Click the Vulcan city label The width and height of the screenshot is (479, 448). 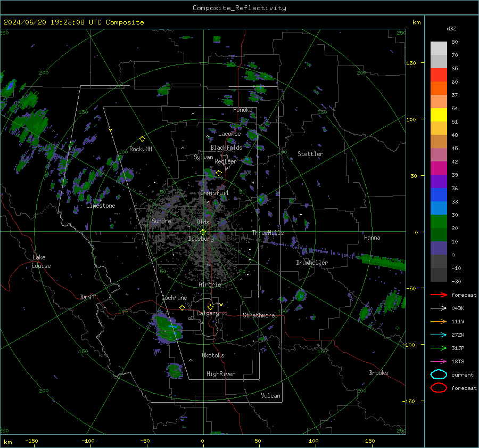[271, 396]
